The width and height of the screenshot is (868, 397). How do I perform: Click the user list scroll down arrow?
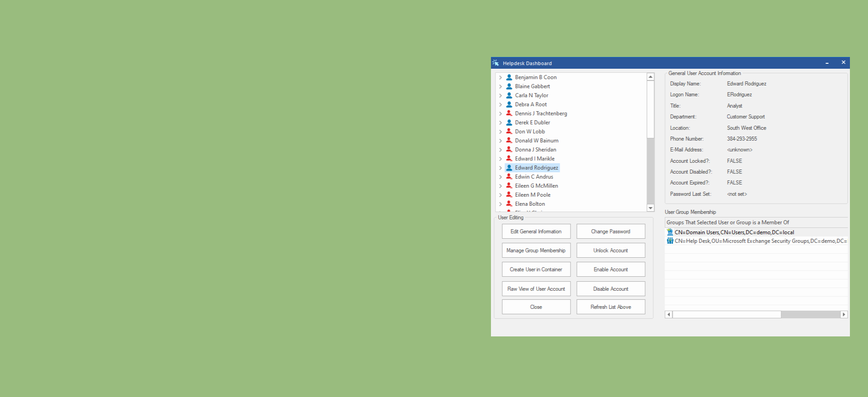(651, 208)
